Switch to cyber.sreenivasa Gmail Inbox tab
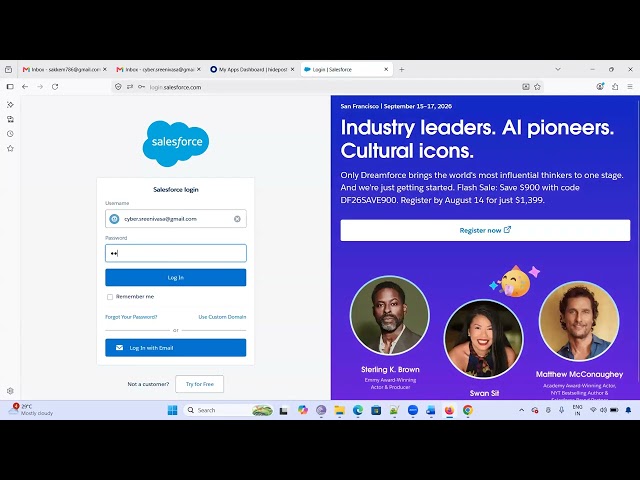The height and width of the screenshot is (480, 640). [x=155, y=70]
